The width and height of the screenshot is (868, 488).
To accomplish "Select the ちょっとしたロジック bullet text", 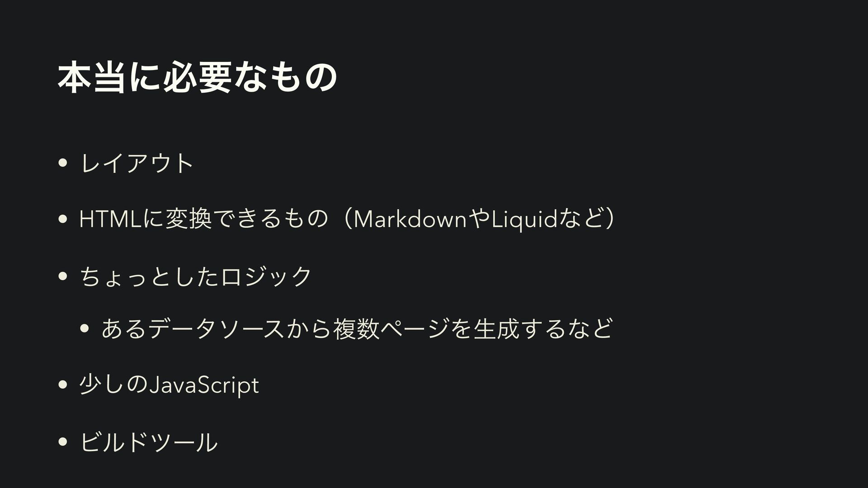I will click(195, 276).
